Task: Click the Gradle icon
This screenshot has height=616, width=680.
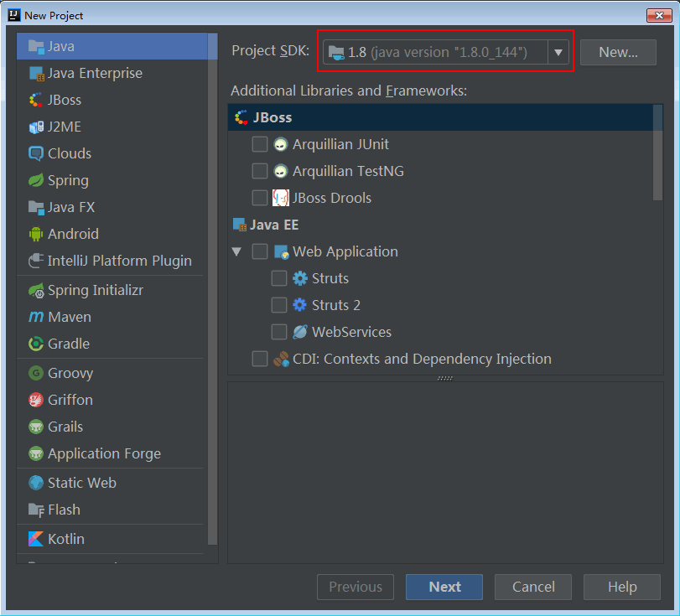Action: (x=36, y=344)
